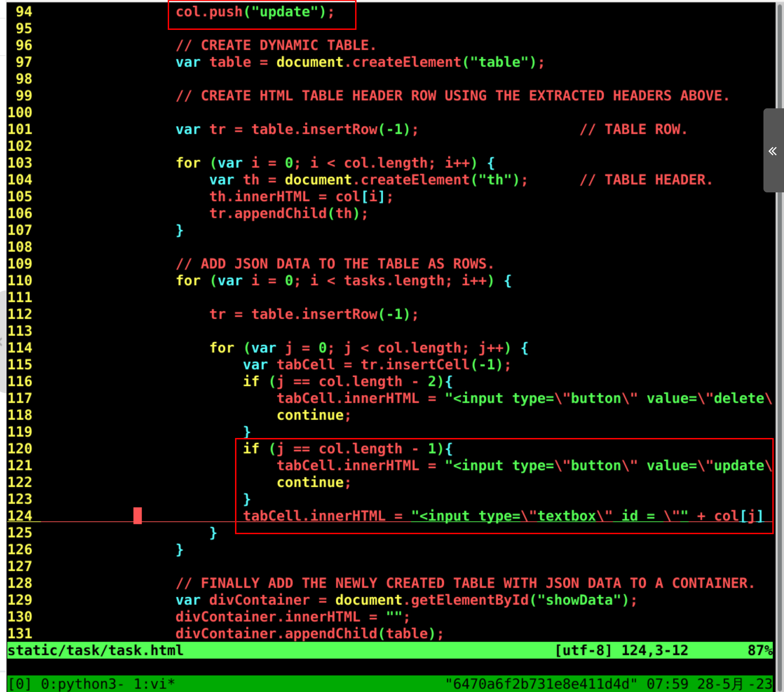Click continue on line 118

pyautogui.click(x=314, y=415)
